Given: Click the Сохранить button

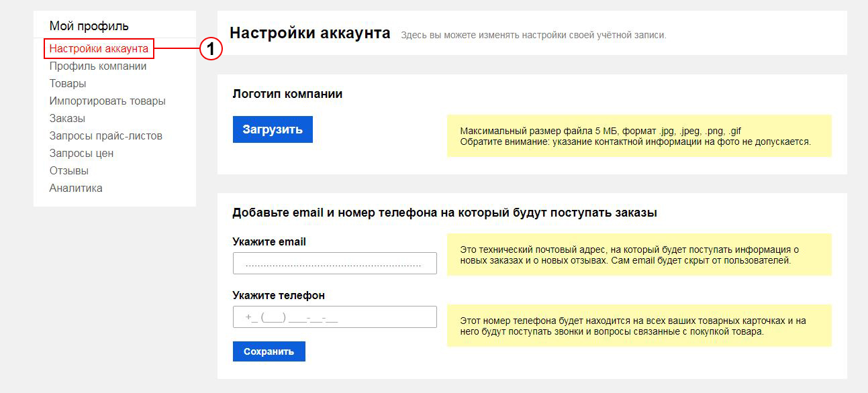Looking at the screenshot, I should click(x=269, y=351).
